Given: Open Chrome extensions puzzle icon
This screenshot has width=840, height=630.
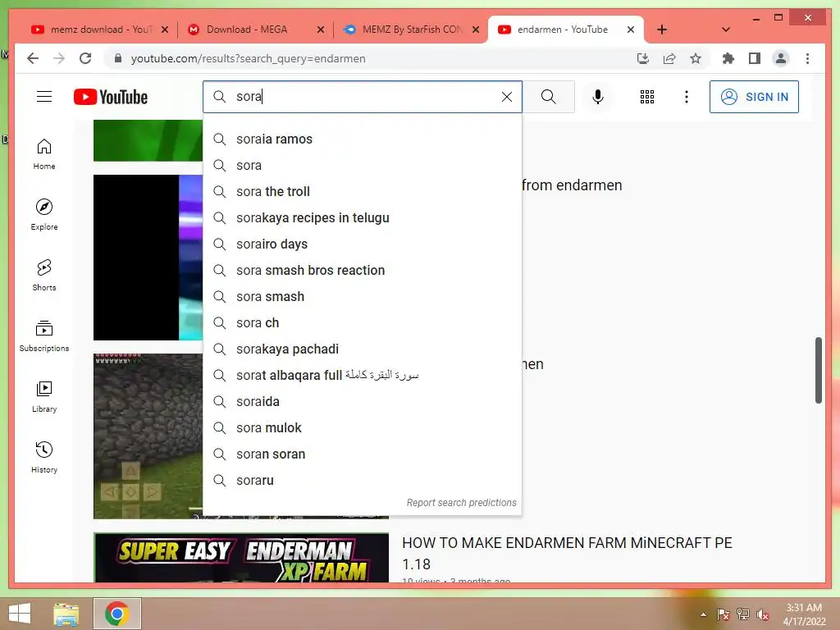Looking at the screenshot, I should [728, 58].
